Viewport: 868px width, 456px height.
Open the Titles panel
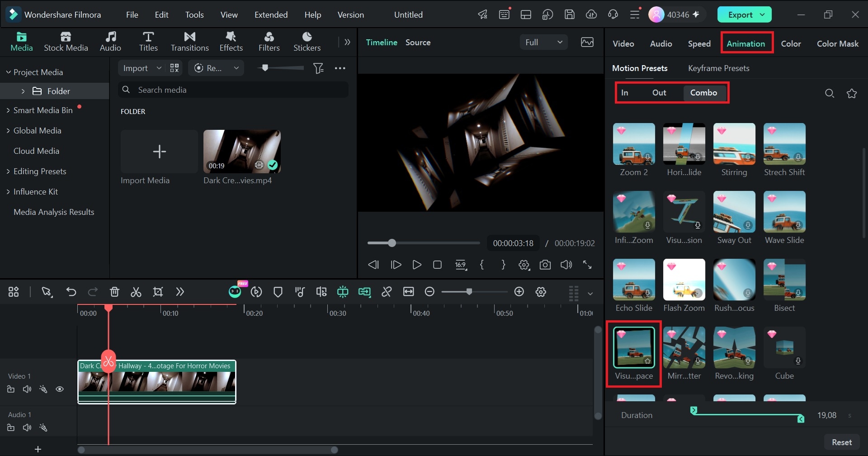coord(148,42)
